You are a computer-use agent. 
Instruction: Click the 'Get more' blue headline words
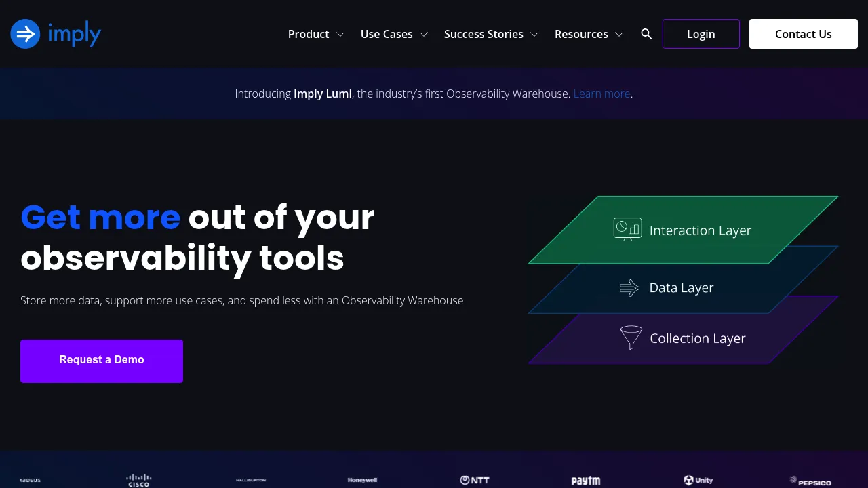(x=100, y=217)
